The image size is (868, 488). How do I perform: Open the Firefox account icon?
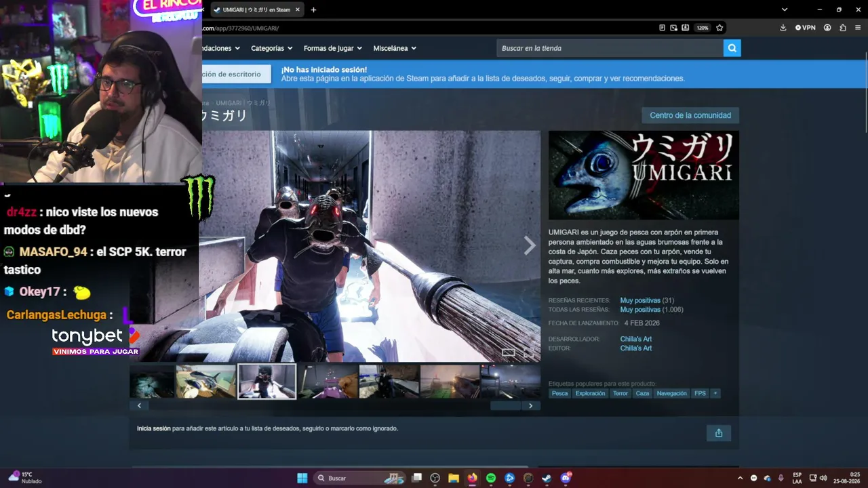827,28
